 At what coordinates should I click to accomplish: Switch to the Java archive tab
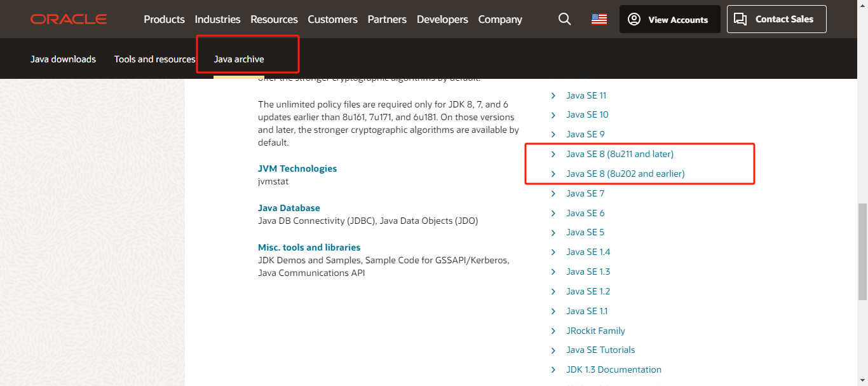[x=239, y=59]
